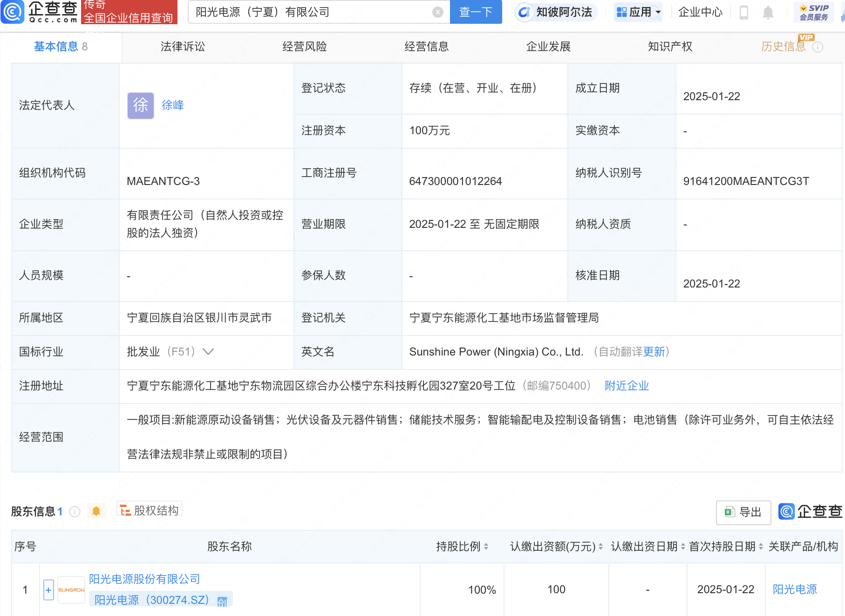Expand 批发业 (F51) industry chevron
This screenshot has height=616, width=845.
[208, 352]
